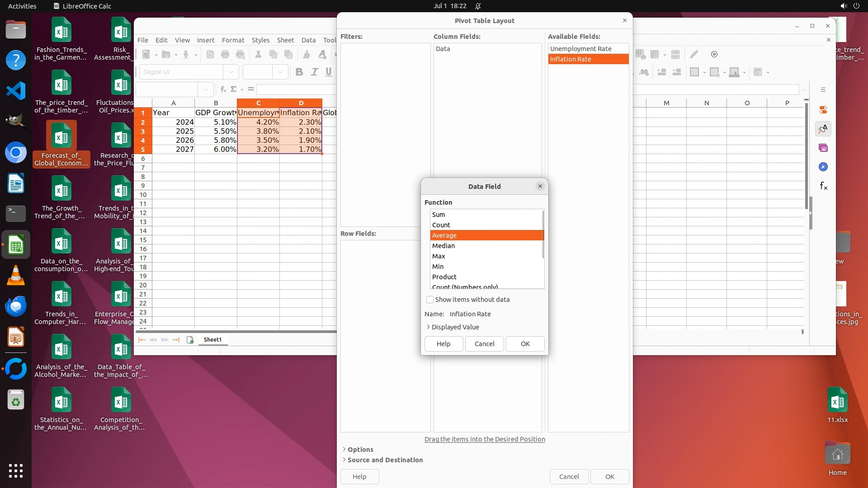Open the sidebar Navigator compass icon
Image resolution: width=868 pixels, height=488 pixels.
click(x=823, y=167)
